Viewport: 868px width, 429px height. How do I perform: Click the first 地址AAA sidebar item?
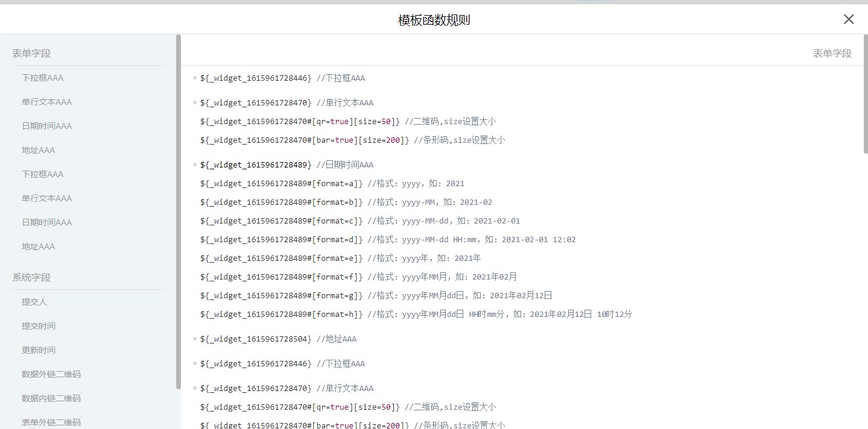tap(38, 150)
